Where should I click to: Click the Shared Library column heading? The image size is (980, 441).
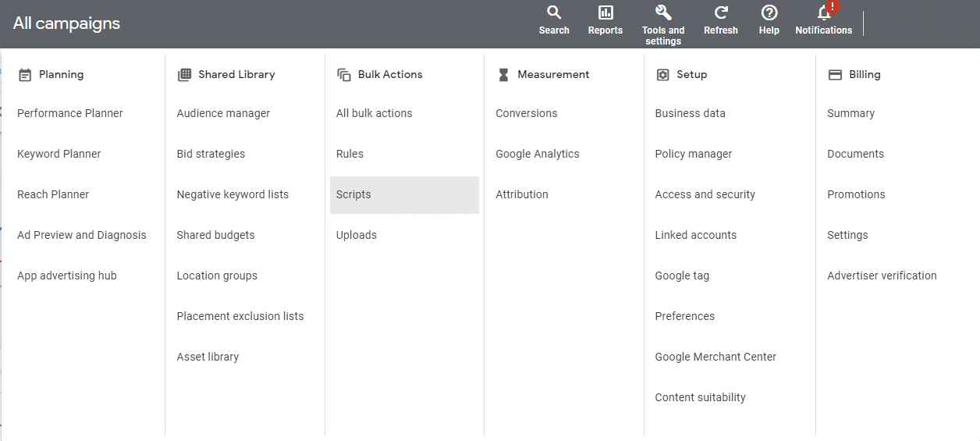tap(237, 75)
